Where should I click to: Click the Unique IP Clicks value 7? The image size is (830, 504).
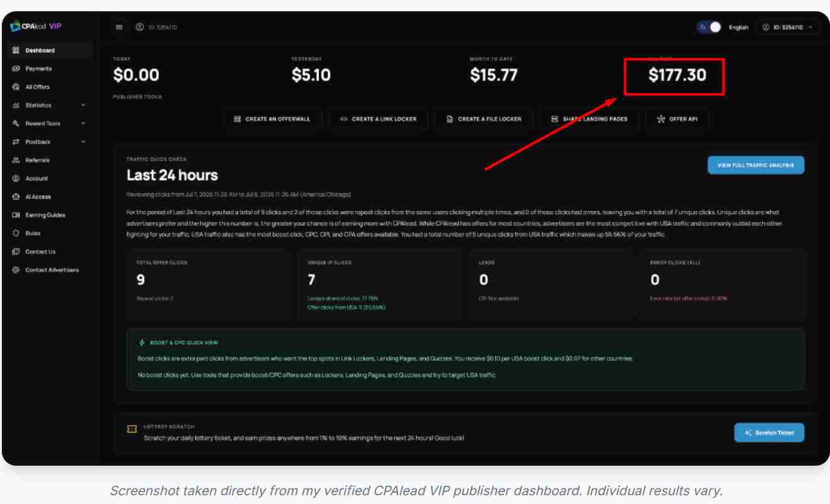(311, 279)
